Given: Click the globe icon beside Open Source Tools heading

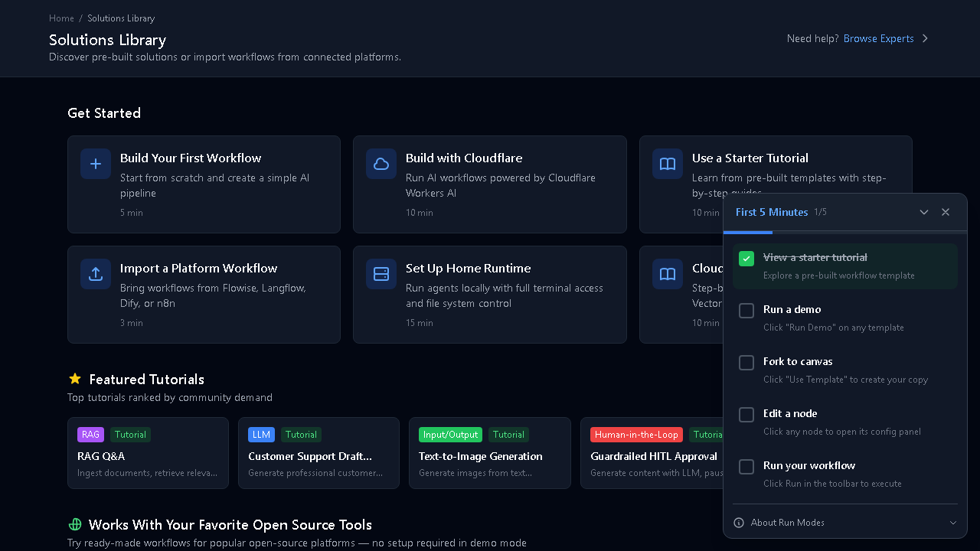Looking at the screenshot, I should (75, 524).
